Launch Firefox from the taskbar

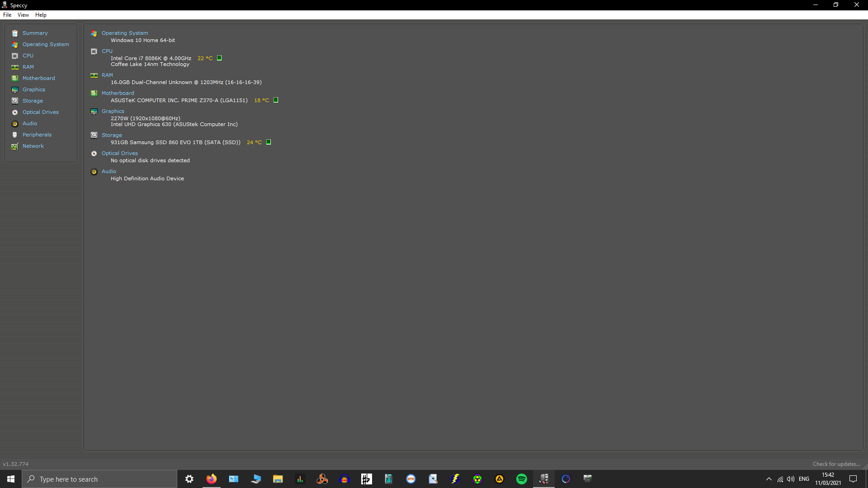(x=212, y=479)
